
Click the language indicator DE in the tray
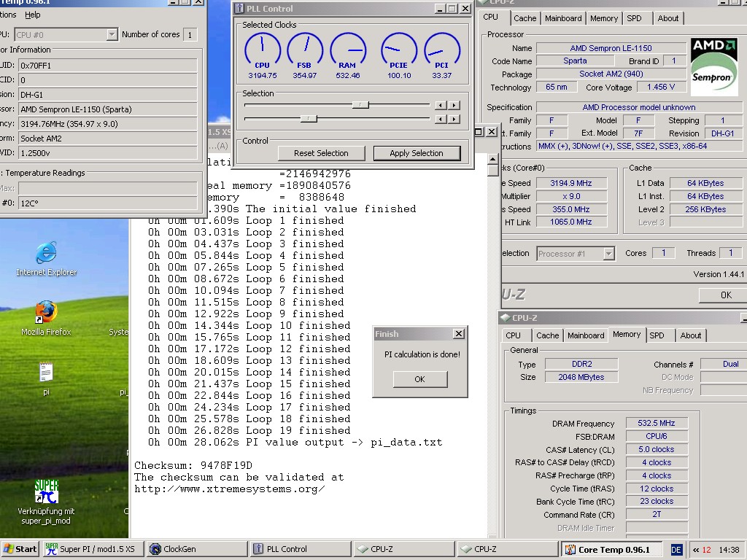pyautogui.click(x=676, y=550)
